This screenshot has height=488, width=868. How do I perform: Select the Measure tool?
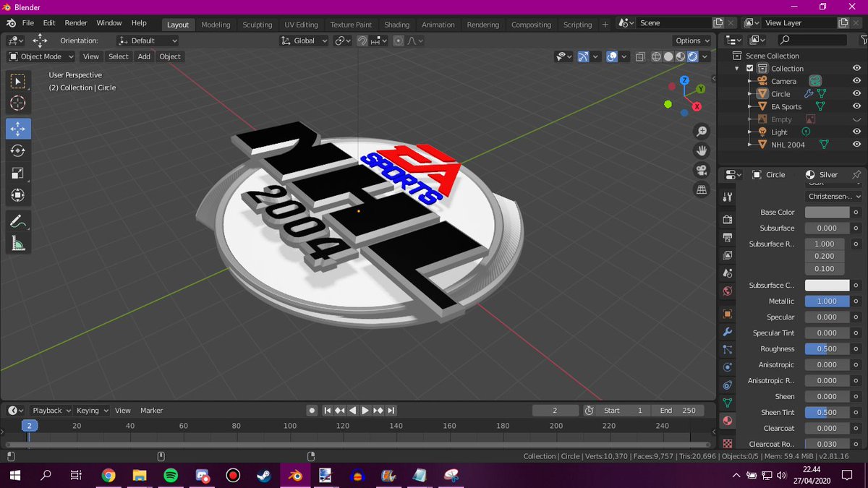point(18,244)
